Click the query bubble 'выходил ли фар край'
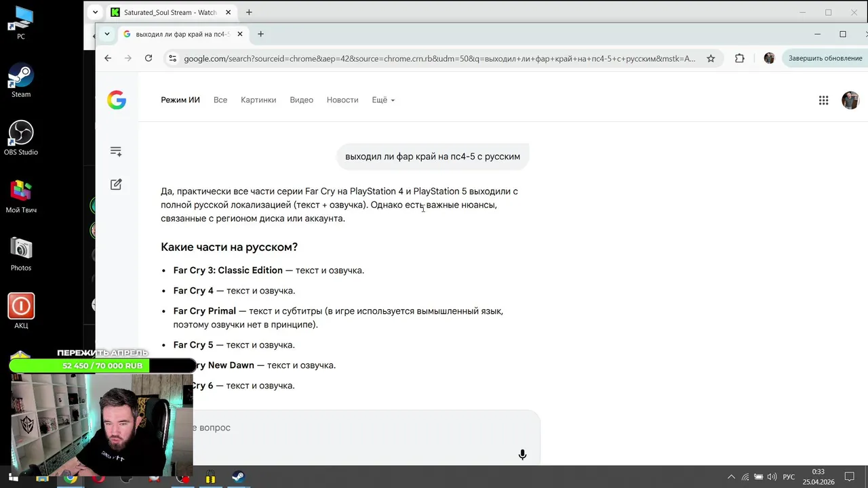 [x=433, y=157]
